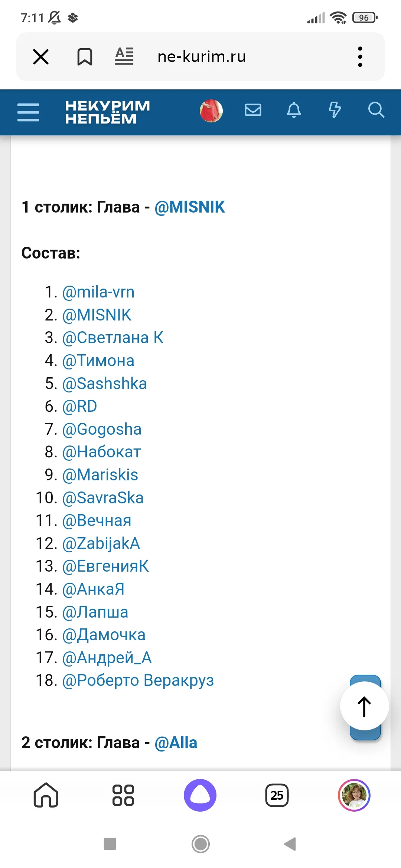401x868 pixels.
Task: Open the @Alla table head link
Action: (176, 743)
